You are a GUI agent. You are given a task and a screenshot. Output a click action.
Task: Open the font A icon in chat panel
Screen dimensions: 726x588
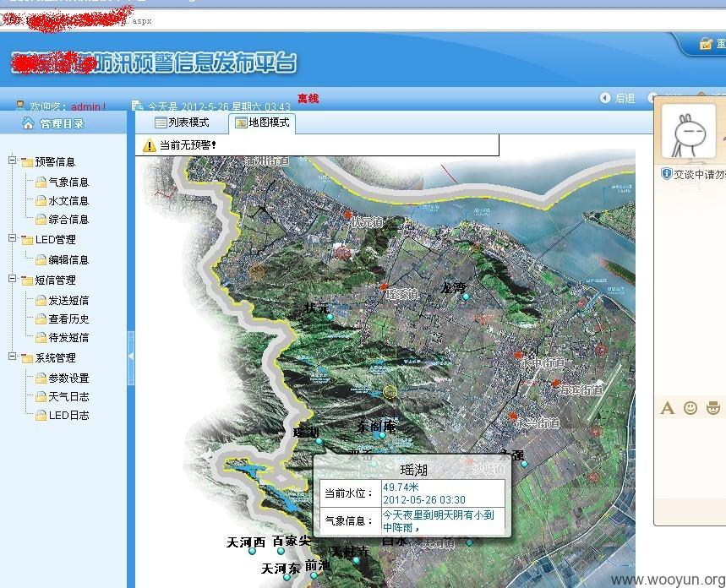point(667,408)
